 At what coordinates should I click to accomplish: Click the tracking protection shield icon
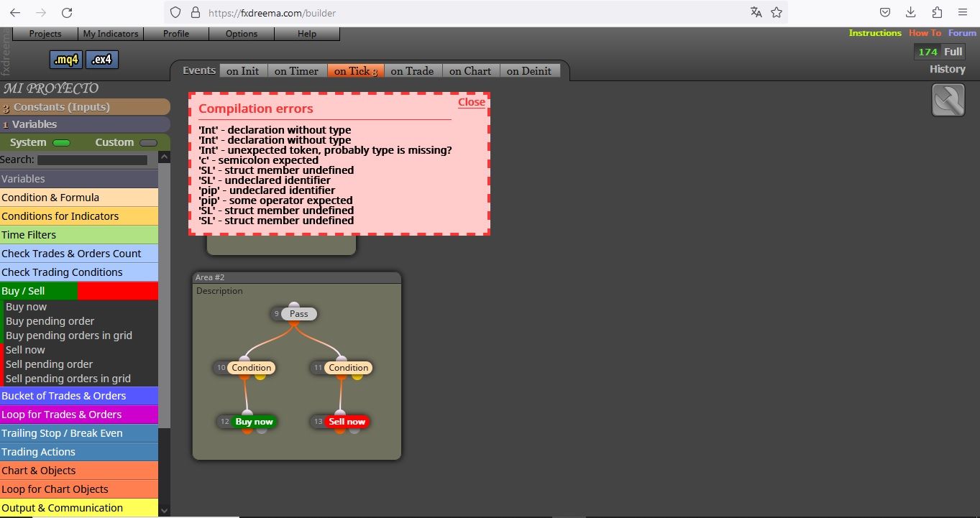[x=175, y=13]
